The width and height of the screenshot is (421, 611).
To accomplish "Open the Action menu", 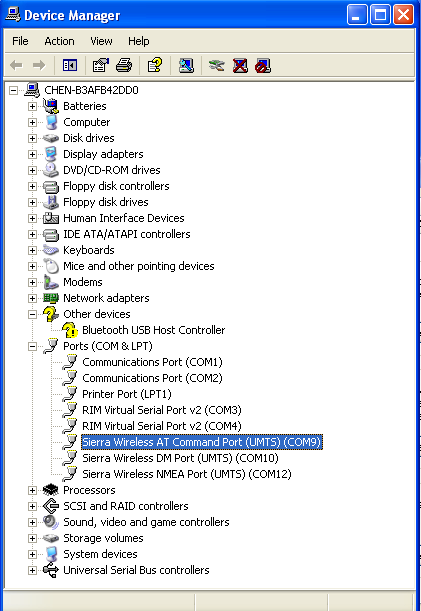I will [59, 41].
